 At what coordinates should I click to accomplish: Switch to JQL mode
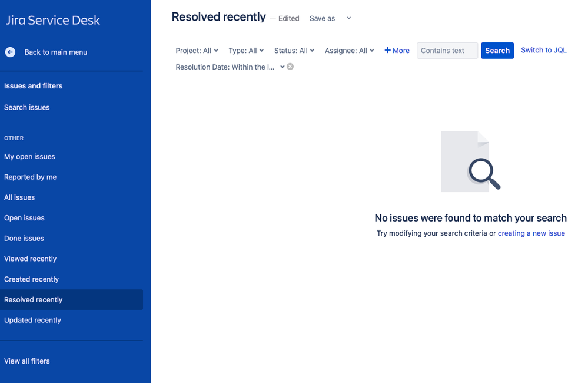[544, 50]
